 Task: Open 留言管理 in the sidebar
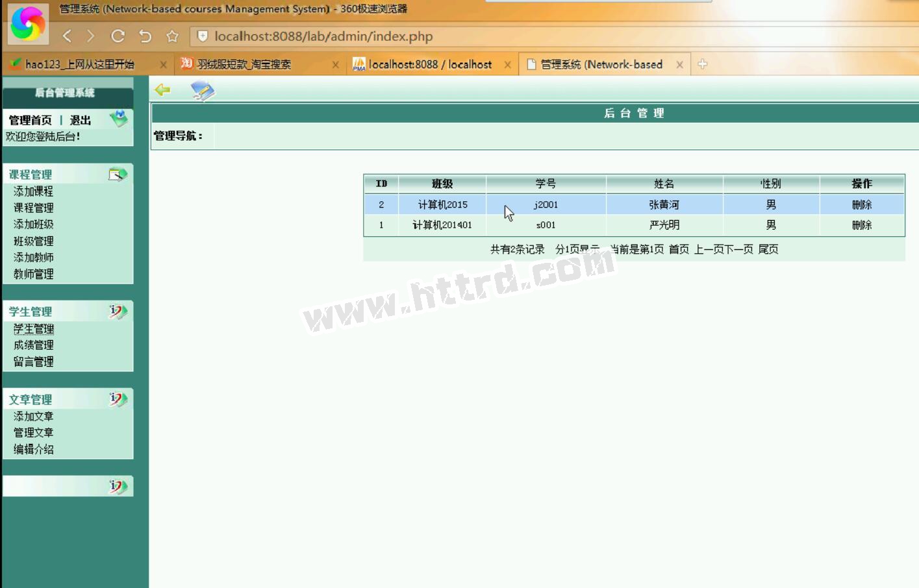point(34,361)
